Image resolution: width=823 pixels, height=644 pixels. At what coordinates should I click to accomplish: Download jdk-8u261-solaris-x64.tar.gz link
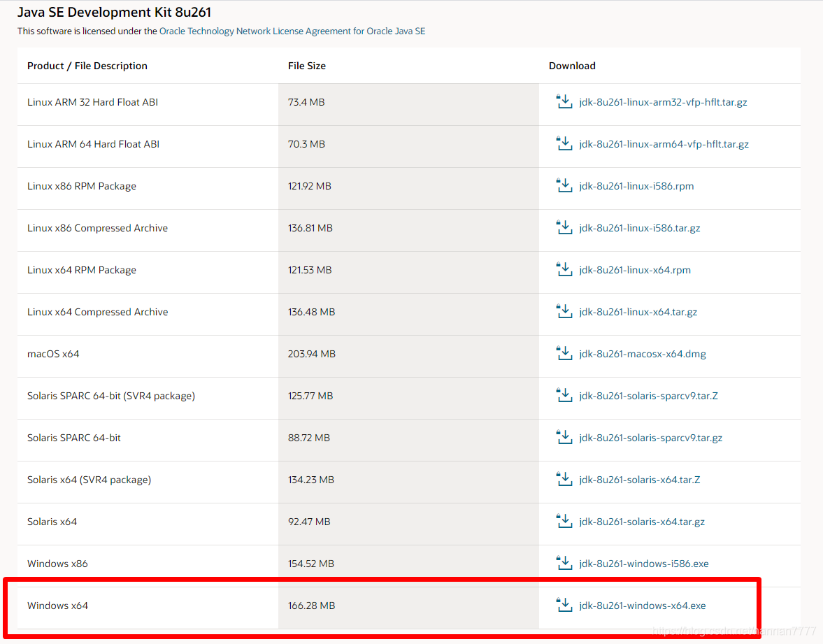642,522
